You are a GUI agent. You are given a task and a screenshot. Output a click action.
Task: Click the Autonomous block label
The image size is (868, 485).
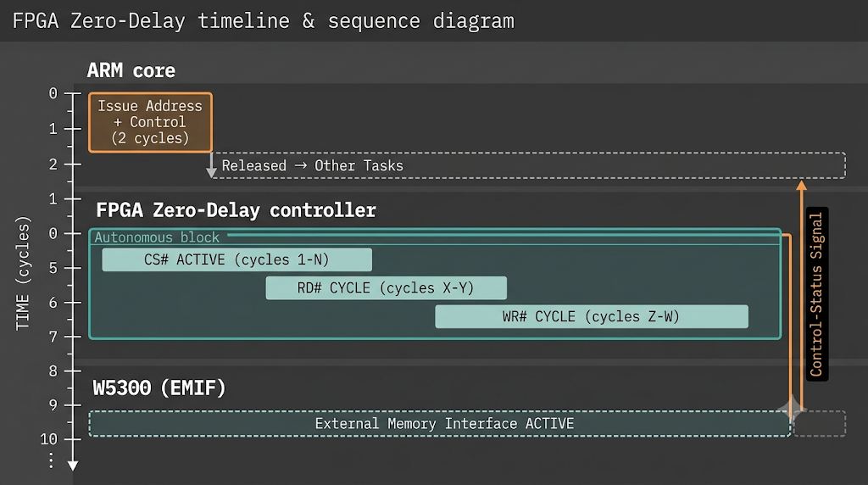(x=157, y=237)
